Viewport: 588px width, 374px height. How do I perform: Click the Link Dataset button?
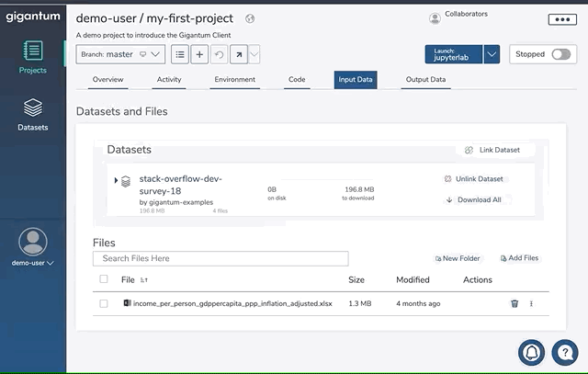click(x=492, y=150)
